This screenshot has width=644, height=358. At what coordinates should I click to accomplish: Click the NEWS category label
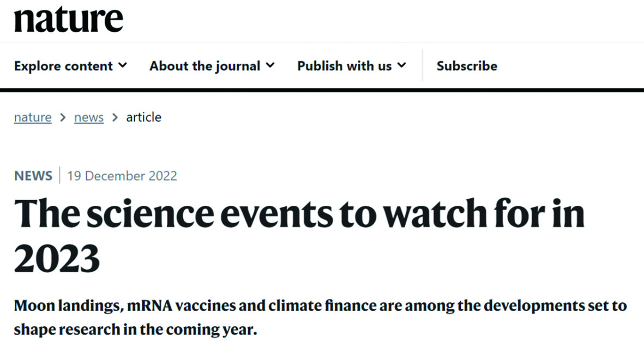pos(33,176)
